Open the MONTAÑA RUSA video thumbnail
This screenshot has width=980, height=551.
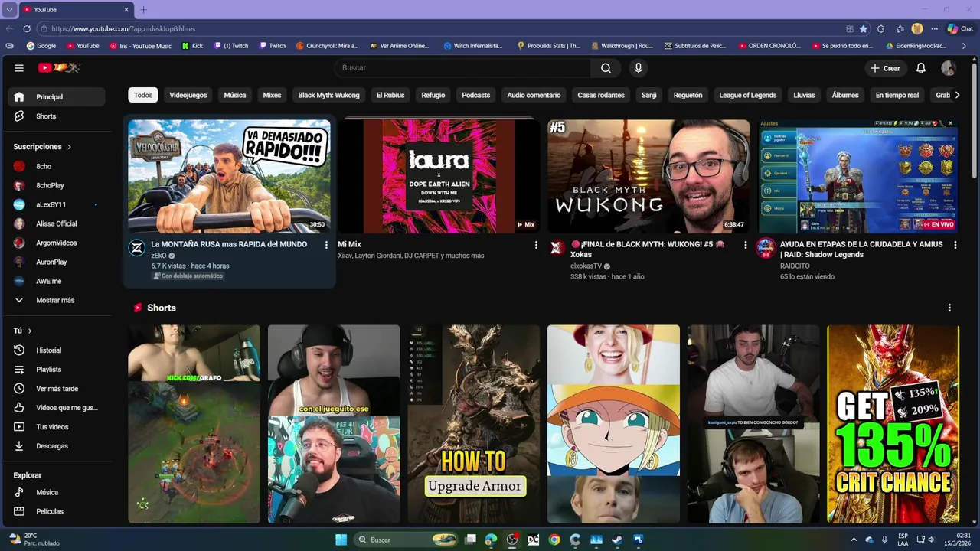[229, 176]
